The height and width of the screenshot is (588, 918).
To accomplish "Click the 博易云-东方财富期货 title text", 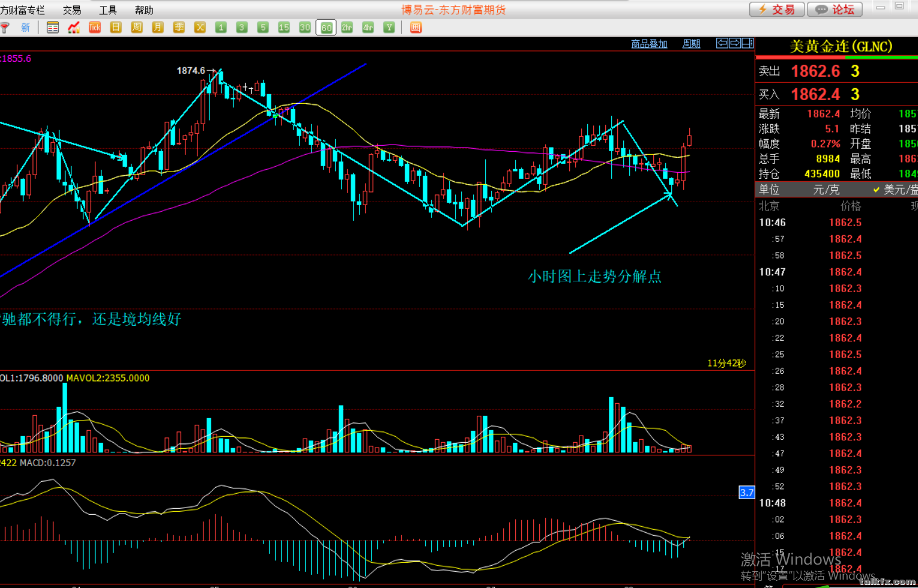I will pyautogui.click(x=454, y=10).
